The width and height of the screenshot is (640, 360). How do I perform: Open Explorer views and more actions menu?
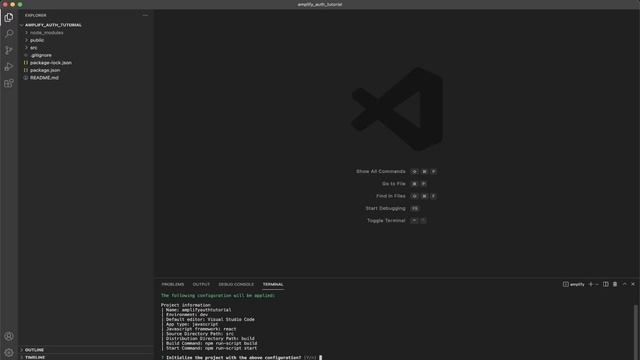click(x=145, y=16)
